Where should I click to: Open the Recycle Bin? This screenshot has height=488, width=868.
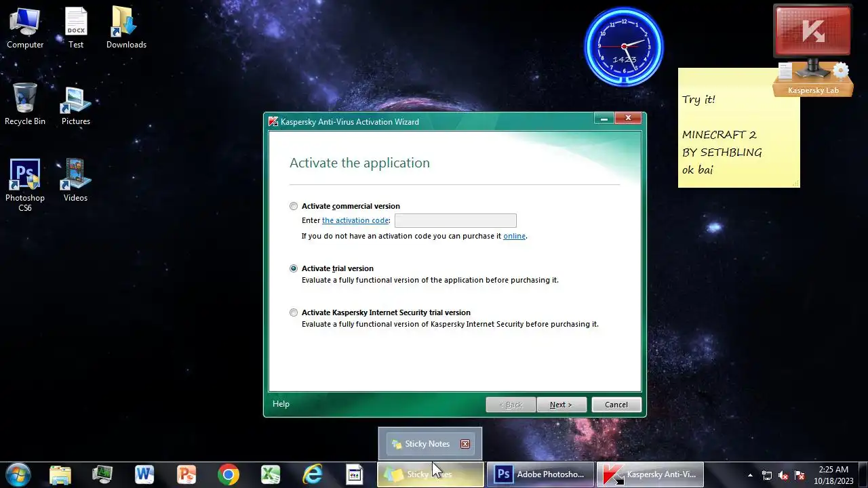25,105
